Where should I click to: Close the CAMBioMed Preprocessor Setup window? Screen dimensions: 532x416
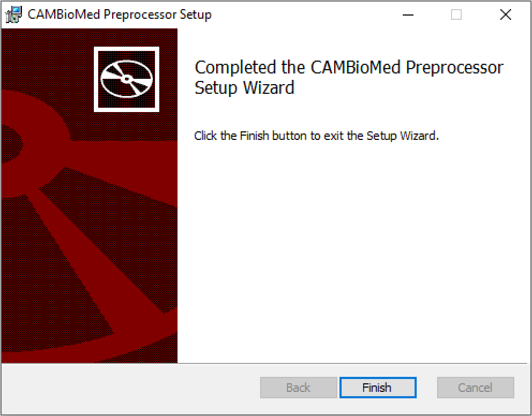pyautogui.click(x=505, y=14)
